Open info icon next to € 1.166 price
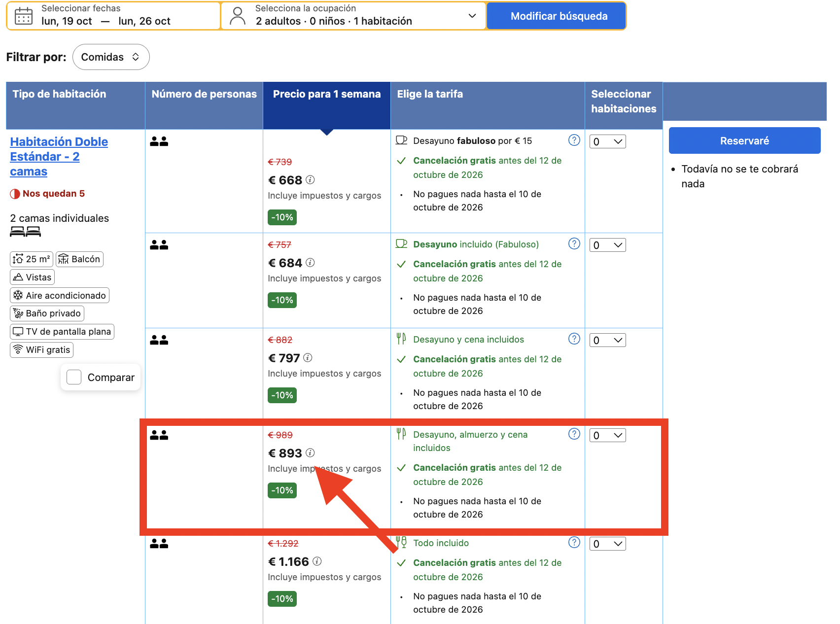Screen dimensions: 840x624 tap(317, 561)
